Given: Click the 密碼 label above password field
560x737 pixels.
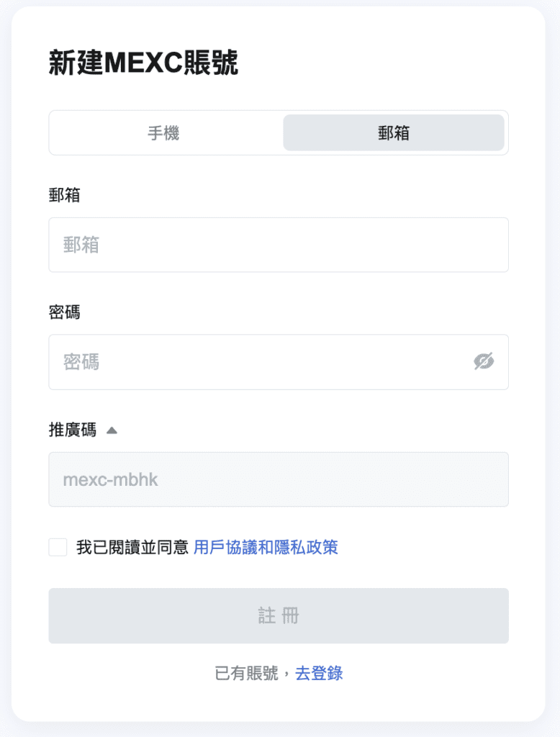Looking at the screenshot, I should (64, 312).
